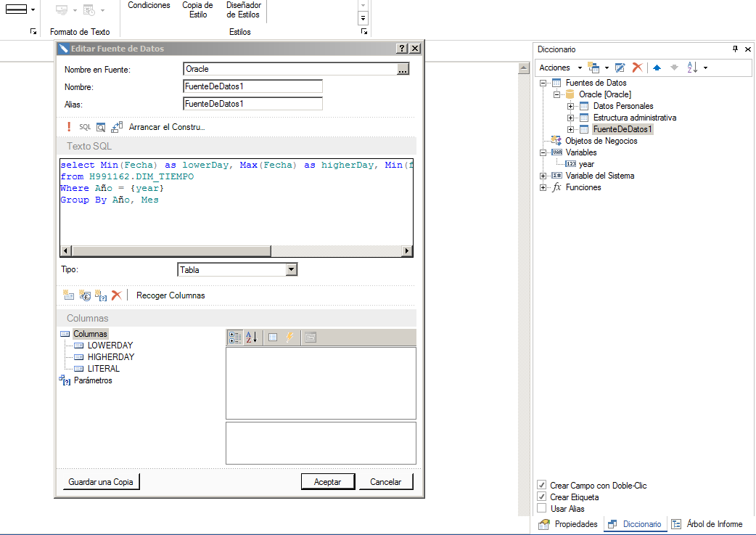Click the SQL text icon in dialog toolbar

[x=85, y=127]
